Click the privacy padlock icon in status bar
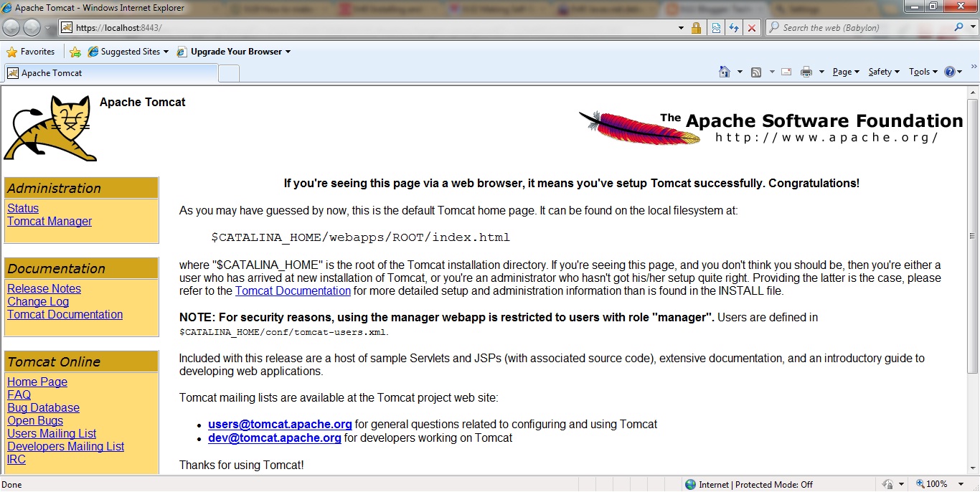 tap(887, 484)
